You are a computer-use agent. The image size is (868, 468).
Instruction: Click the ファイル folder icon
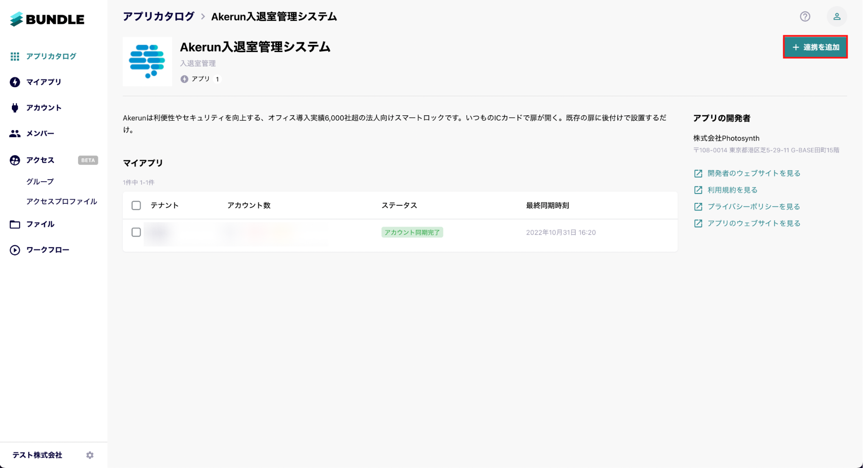15,224
